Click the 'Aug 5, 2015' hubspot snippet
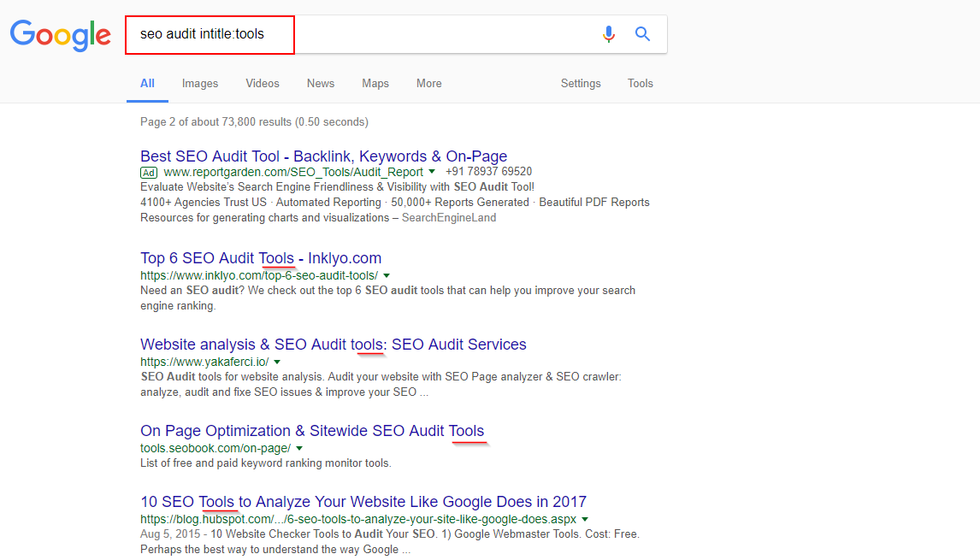Image resolution: width=980 pixels, height=560 pixels. click(x=389, y=542)
